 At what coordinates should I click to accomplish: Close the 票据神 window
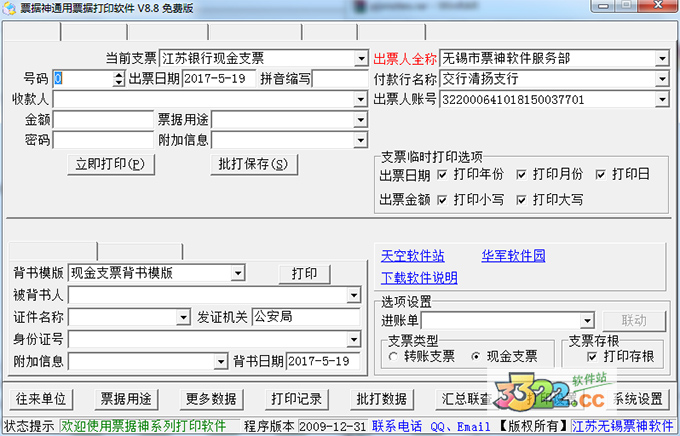(657, 6)
